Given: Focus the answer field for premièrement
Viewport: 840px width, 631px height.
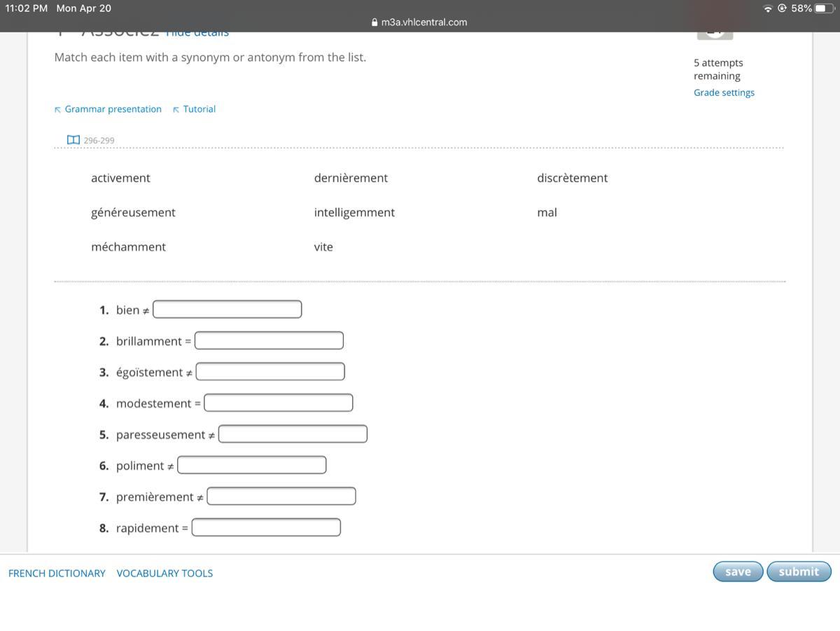Looking at the screenshot, I should pyautogui.click(x=281, y=496).
